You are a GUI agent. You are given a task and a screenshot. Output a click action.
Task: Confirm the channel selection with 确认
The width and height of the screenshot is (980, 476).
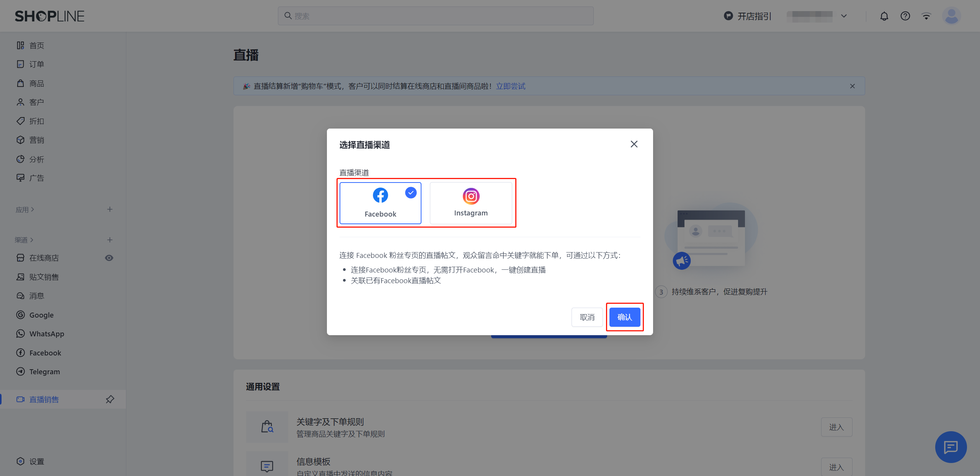[624, 317]
